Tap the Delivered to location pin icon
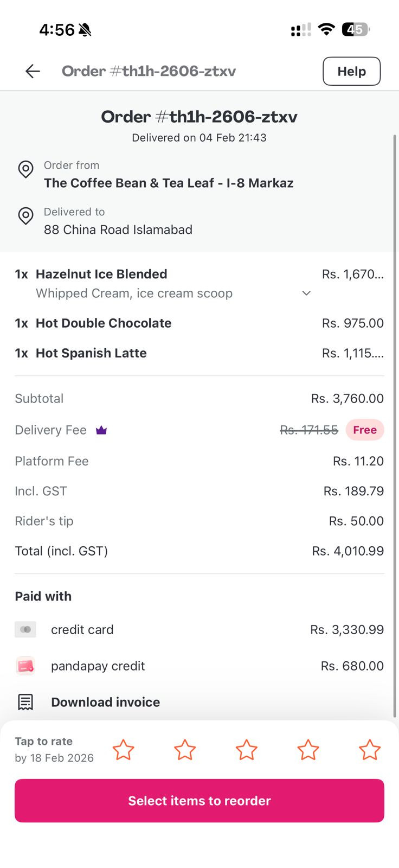The height and width of the screenshot is (868, 399). 25,216
